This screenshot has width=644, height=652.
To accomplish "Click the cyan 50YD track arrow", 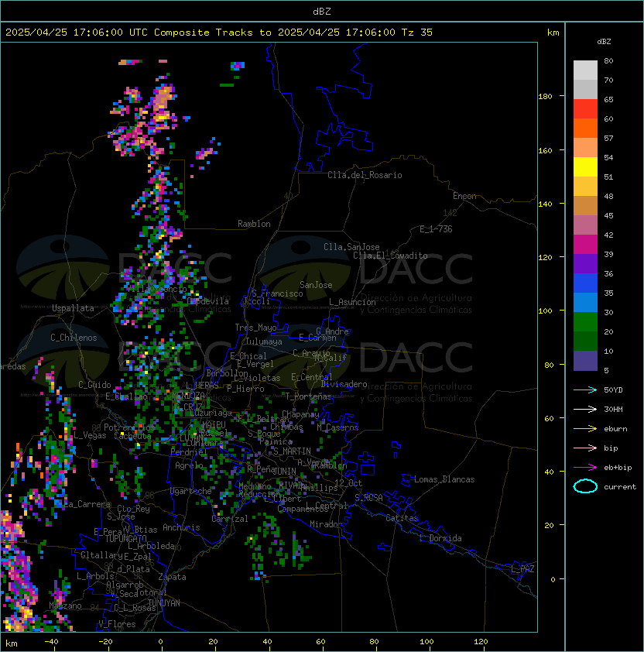I will tap(585, 389).
